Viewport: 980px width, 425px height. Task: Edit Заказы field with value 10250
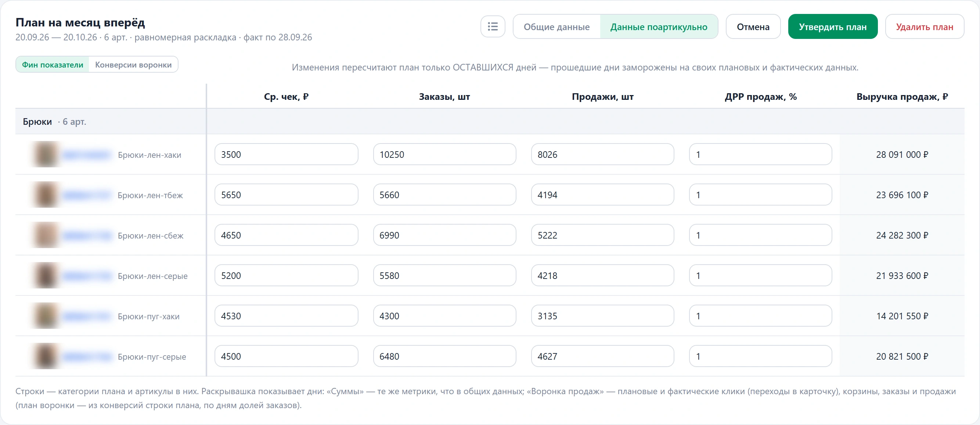pyautogui.click(x=444, y=155)
